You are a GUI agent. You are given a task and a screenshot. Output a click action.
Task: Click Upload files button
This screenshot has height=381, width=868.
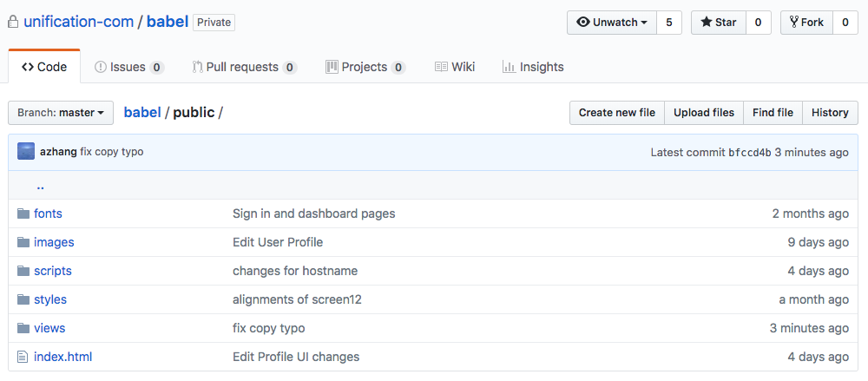point(704,113)
